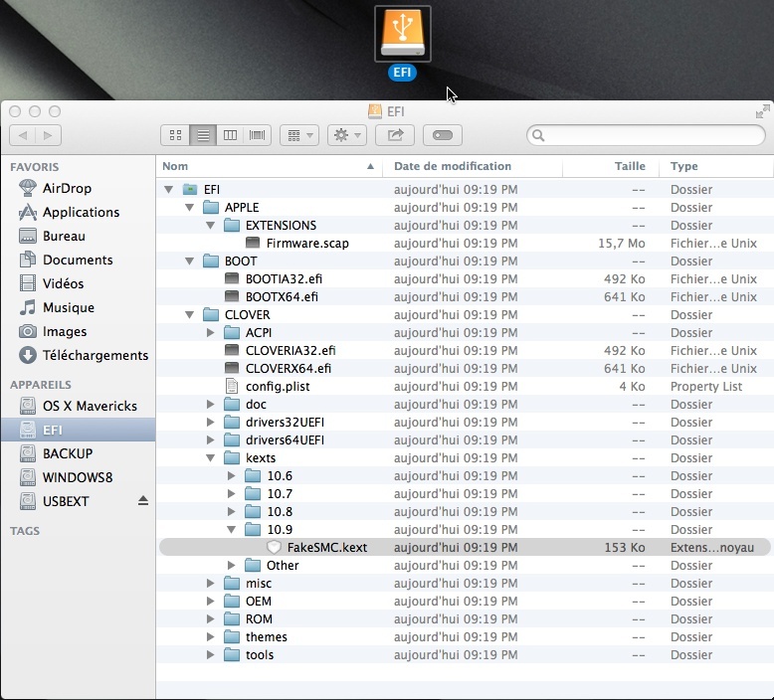Enter full screen with the window's corner arrows
This screenshot has height=700, width=774.
click(762, 111)
